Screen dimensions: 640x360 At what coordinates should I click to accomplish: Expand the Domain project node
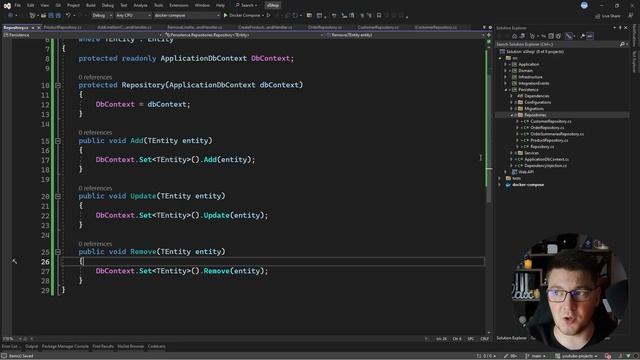click(505, 71)
